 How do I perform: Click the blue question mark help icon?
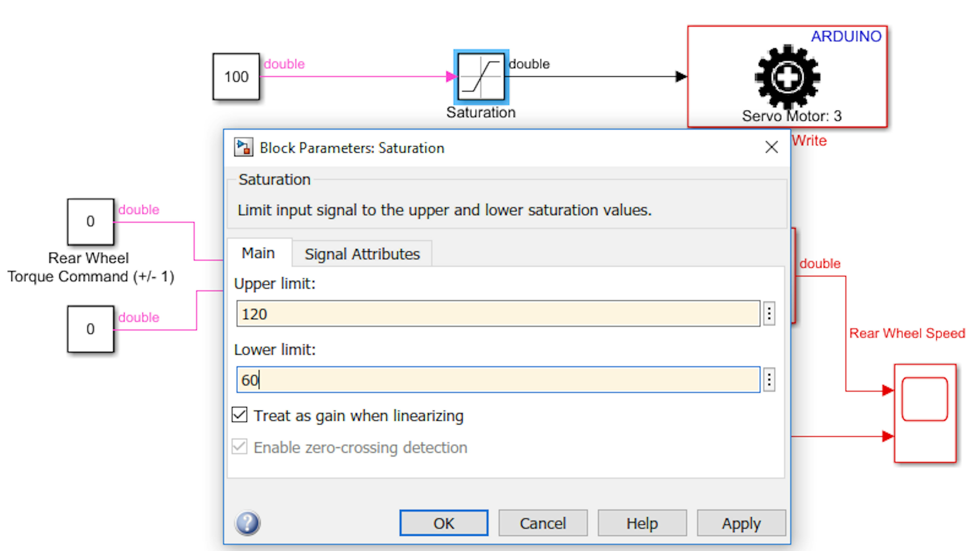click(248, 523)
